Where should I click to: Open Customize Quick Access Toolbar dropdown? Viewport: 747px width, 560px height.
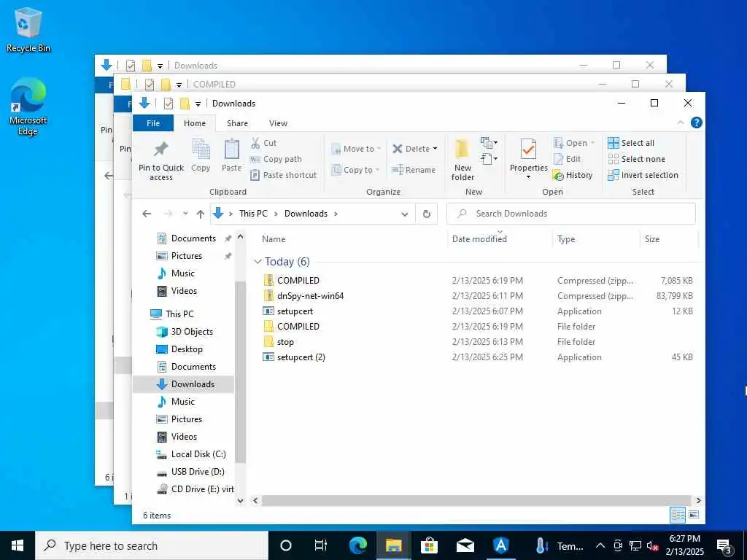point(198,104)
